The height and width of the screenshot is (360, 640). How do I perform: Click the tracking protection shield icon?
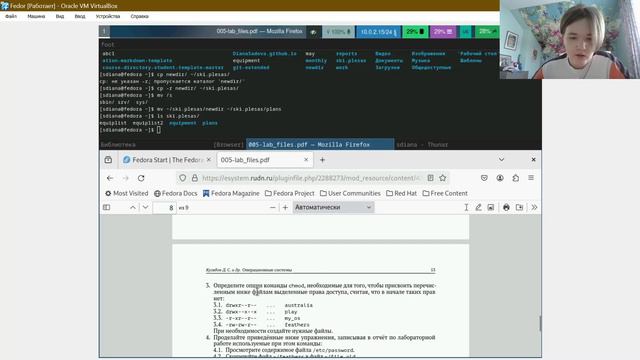182,178
